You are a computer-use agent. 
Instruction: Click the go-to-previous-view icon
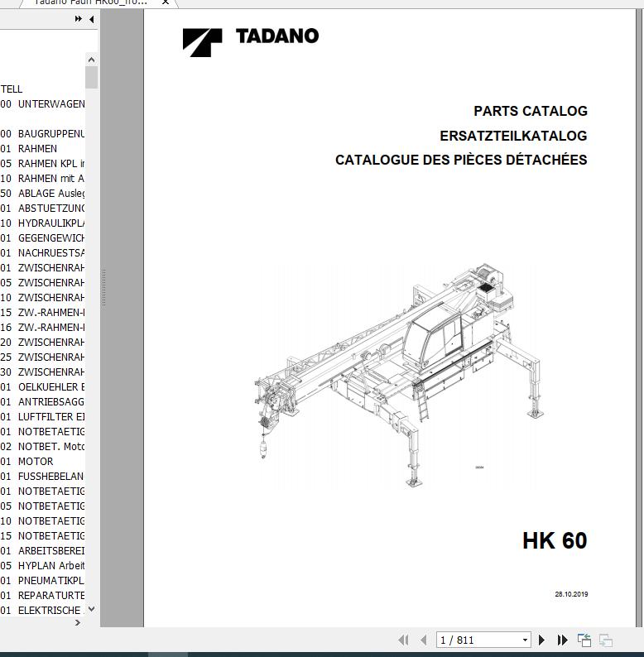pos(584,640)
